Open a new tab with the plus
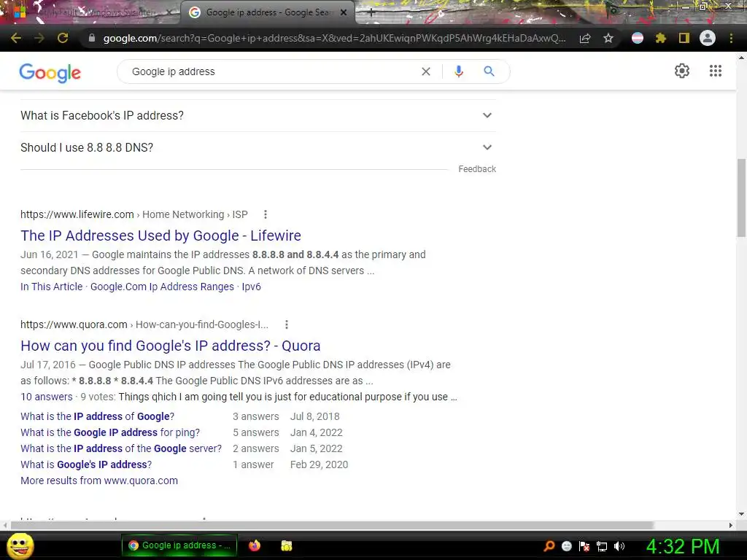This screenshot has height=560, width=747. [x=371, y=13]
